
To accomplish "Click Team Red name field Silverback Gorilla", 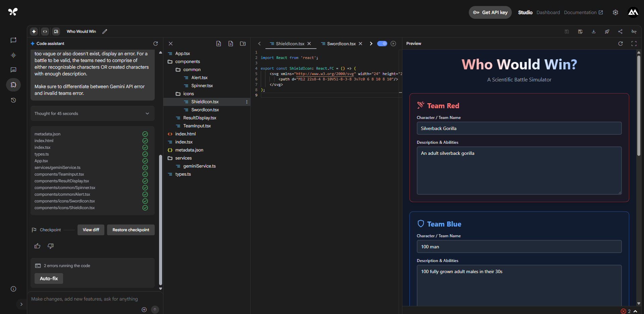I will coord(519,128).
